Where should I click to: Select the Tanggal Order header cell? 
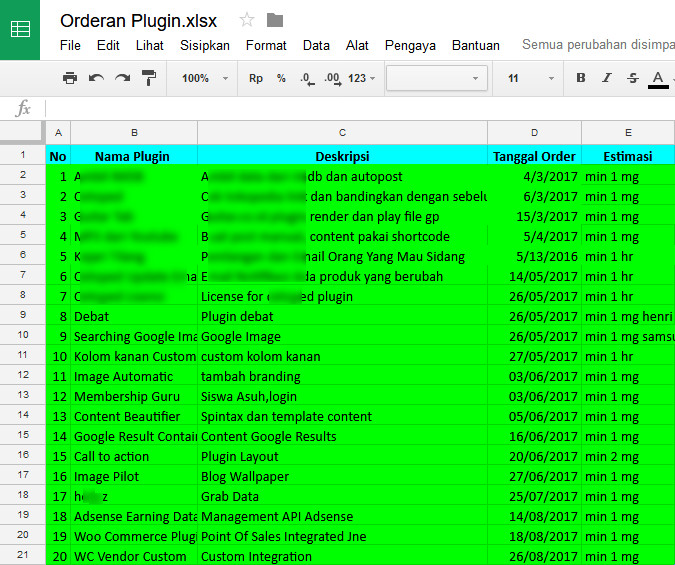pos(534,155)
